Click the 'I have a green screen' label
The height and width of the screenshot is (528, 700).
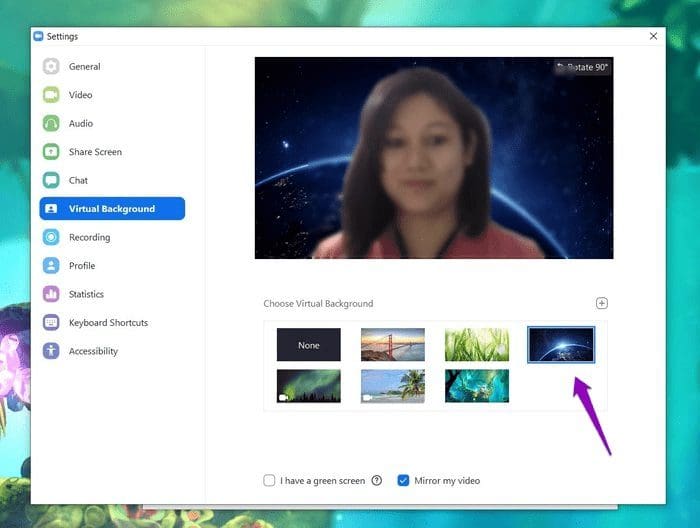point(322,481)
